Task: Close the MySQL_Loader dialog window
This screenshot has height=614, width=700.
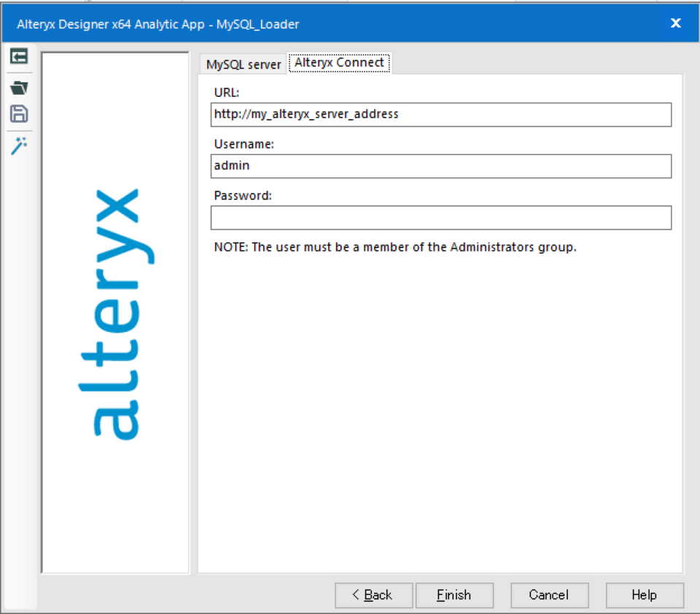Action: click(676, 23)
